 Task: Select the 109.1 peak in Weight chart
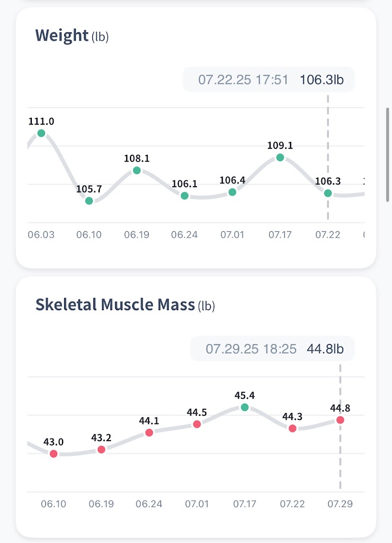[x=280, y=157]
